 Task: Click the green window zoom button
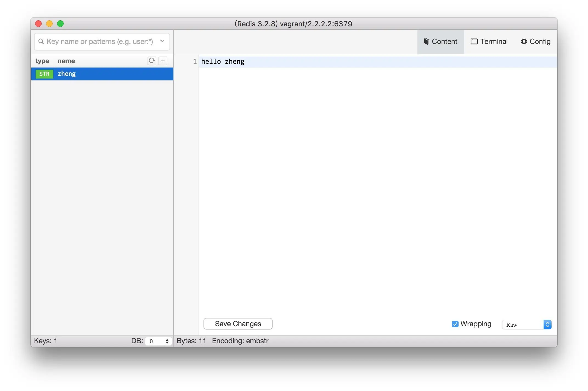(60, 24)
